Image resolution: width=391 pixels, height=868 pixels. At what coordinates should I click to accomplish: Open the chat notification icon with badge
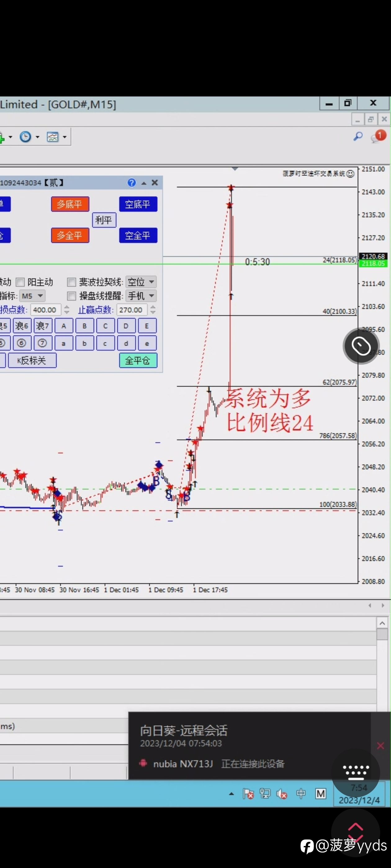pyautogui.click(x=378, y=136)
